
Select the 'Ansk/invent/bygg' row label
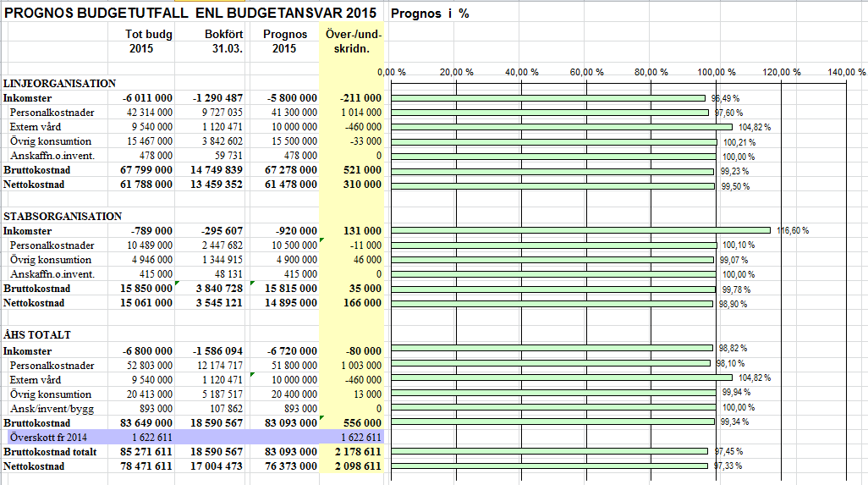click(x=52, y=409)
